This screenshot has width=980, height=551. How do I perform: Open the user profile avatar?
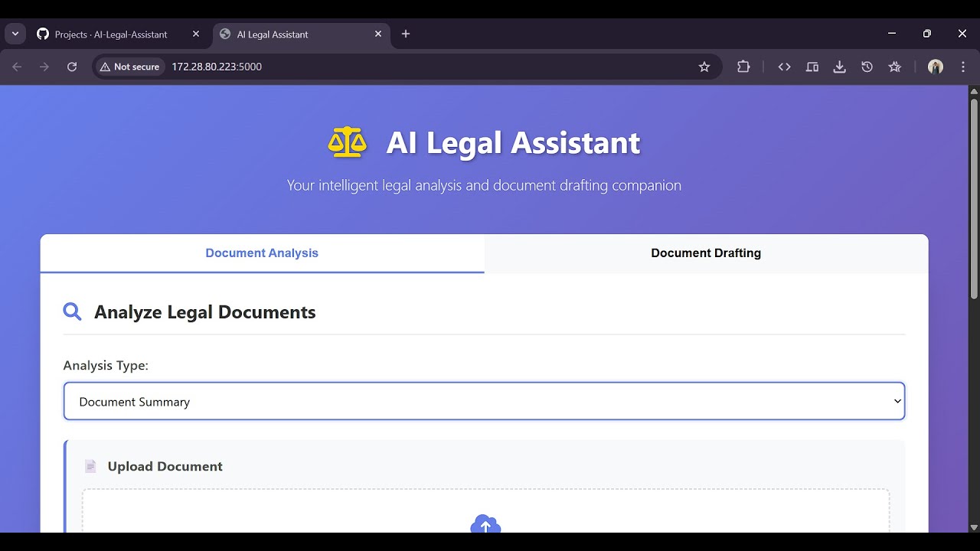point(936,67)
